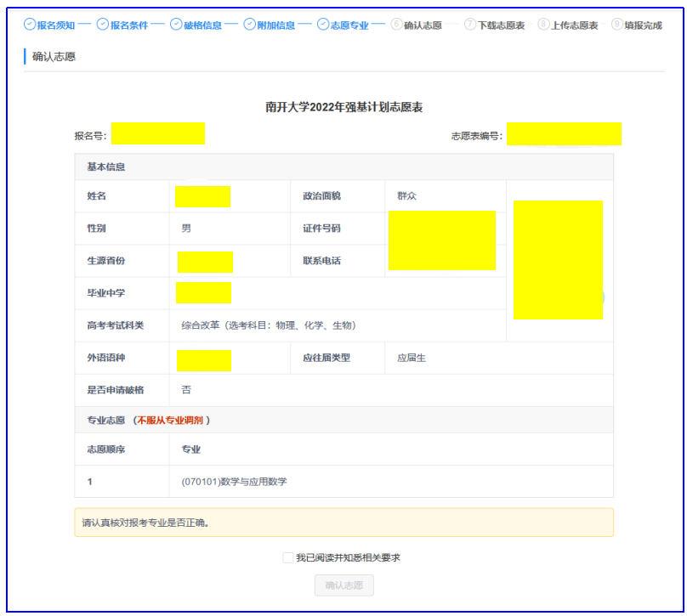The height and width of the screenshot is (616, 687).
Task: Click the 应往届类型 field label
Action: coord(326,358)
